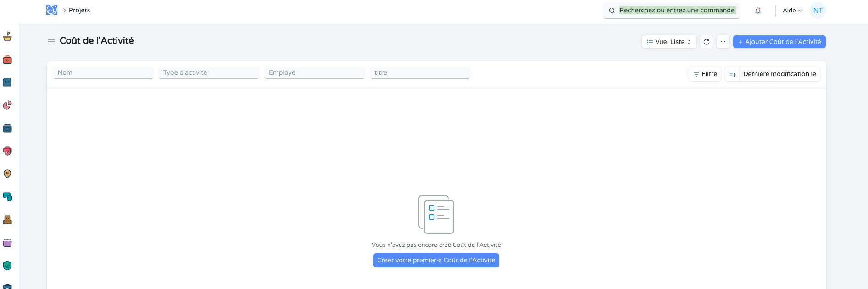
Task: Click the app logo in the top bar
Action: point(52,10)
